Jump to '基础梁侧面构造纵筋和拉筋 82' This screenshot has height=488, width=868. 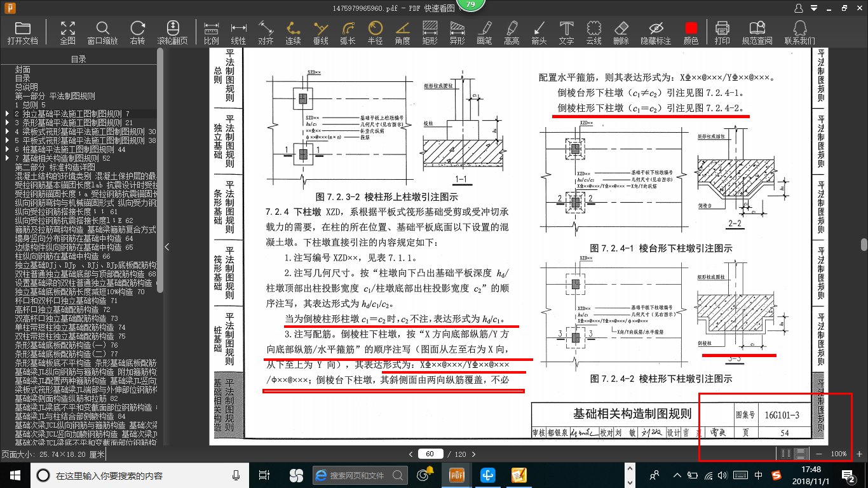tap(66, 398)
